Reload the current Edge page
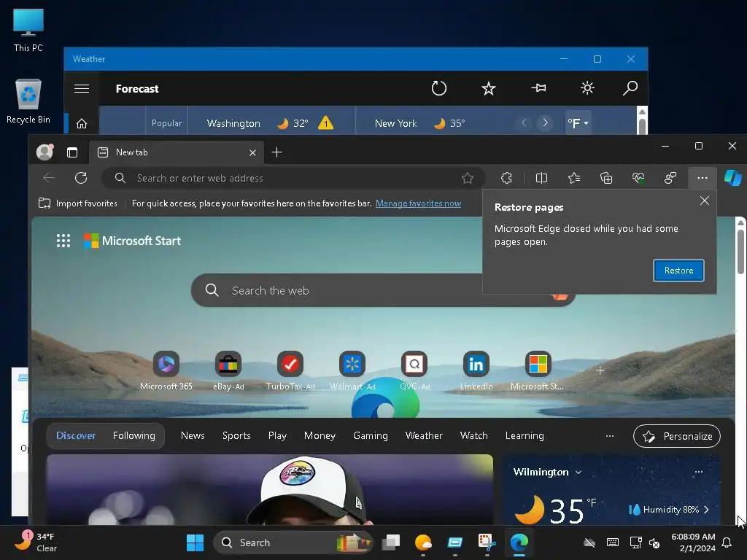 (81, 178)
